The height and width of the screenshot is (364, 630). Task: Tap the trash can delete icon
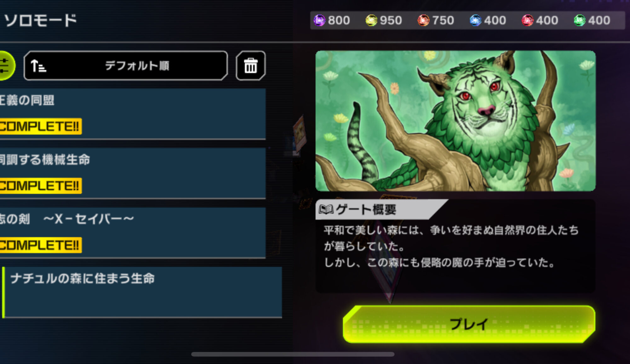251,65
